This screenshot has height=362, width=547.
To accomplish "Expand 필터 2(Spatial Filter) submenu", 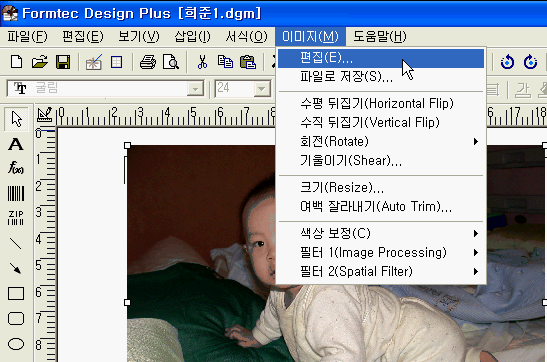I will point(381,271).
